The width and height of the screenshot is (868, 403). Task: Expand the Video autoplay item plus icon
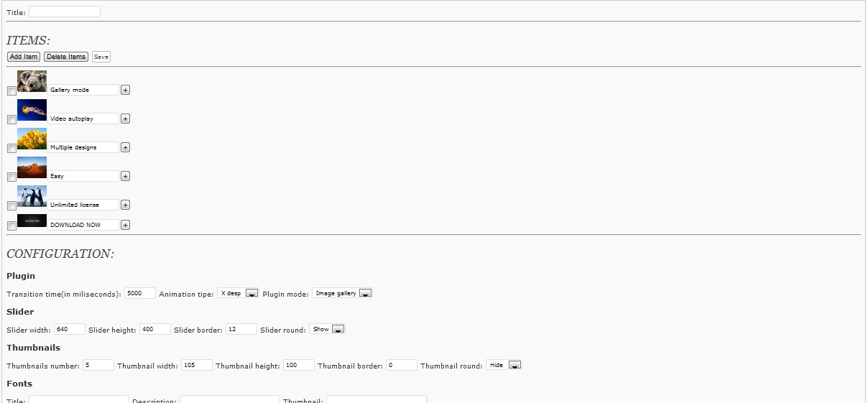click(125, 119)
